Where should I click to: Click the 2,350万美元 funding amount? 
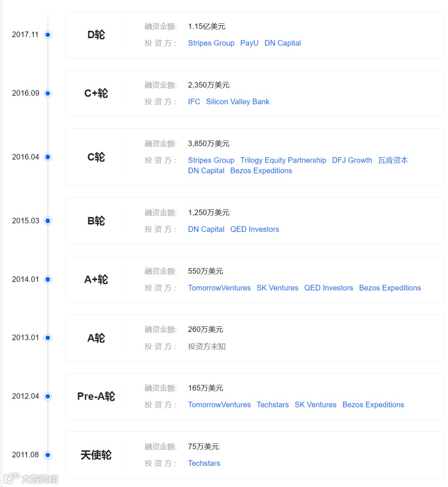pyautogui.click(x=209, y=85)
